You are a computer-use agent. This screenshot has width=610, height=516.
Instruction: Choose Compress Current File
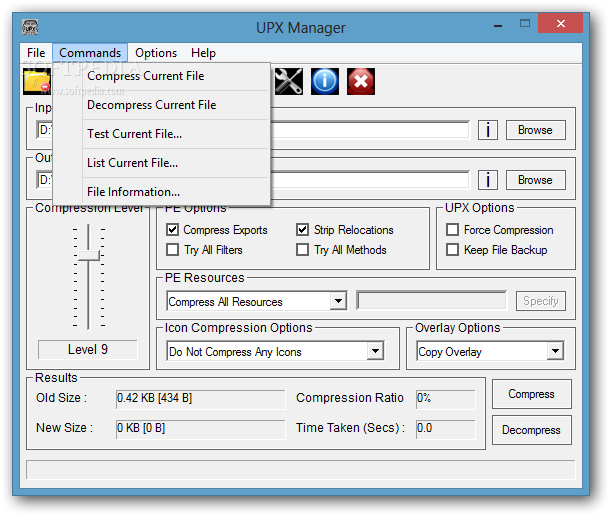161,76
